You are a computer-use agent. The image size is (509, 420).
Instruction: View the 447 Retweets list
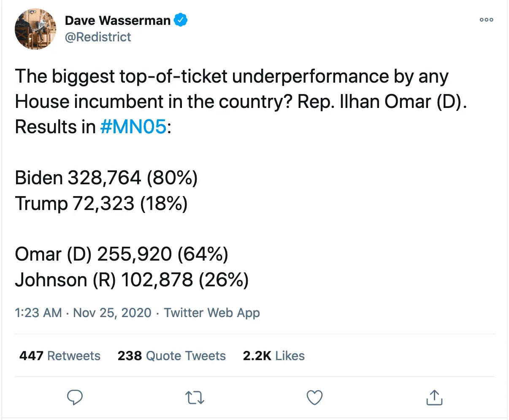[60, 355]
